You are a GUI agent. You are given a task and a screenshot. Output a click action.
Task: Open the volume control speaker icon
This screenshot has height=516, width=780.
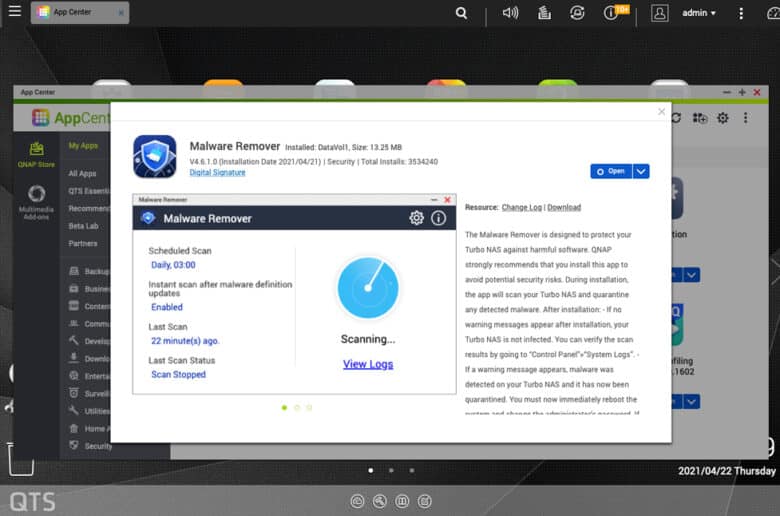pyautogui.click(x=510, y=13)
